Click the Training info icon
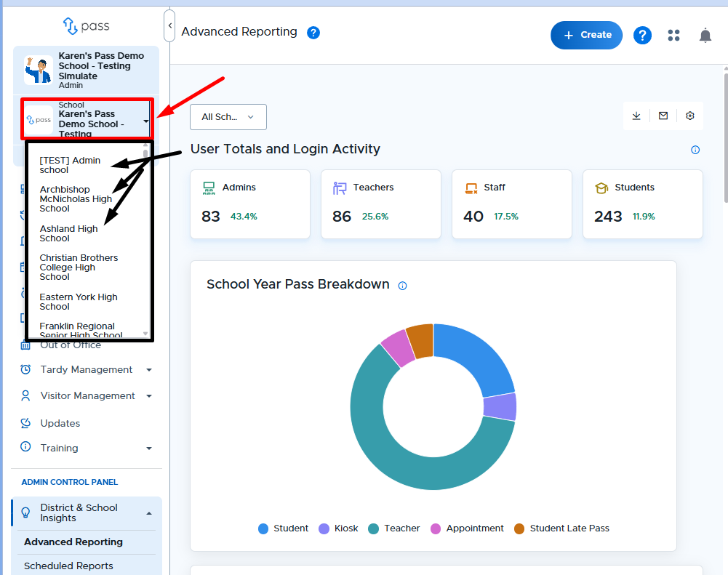 pos(25,446)
